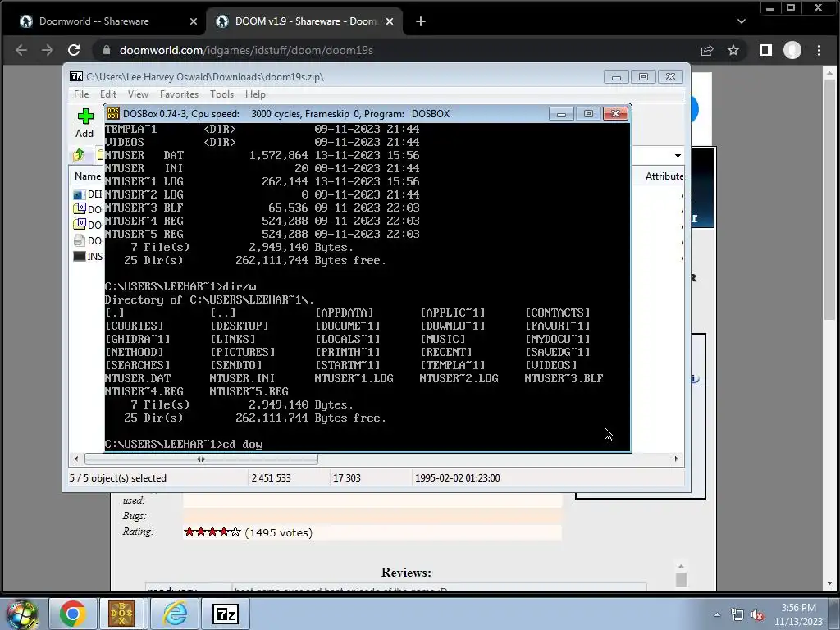This screenshot has width=840, height=630.
Task: Click the Chrome page scrollbar down arrow
Action: [x=830, y=583]
